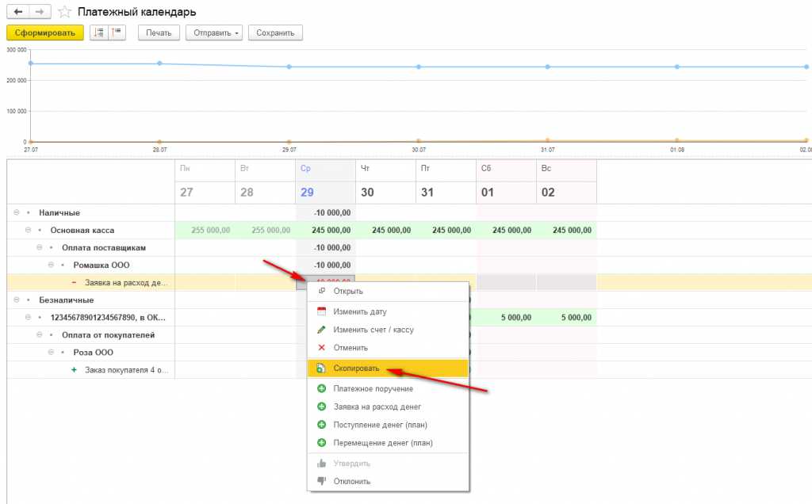Choose Открыть in the context menu
Image resolution: width=812 pixels, height=504 pixels.
[388, 291]
